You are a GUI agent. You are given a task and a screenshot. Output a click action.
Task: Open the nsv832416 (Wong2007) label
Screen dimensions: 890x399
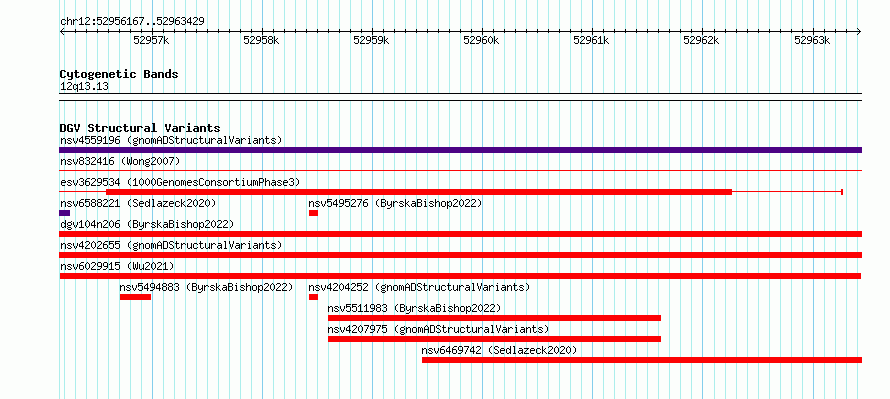click(120, 162)
